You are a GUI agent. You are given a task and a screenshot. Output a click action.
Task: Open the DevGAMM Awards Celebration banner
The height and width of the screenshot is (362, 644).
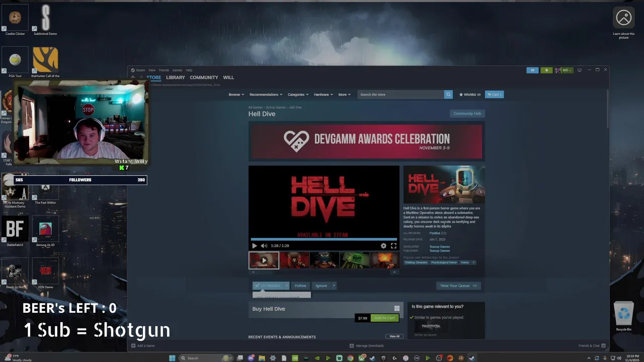[366, 142]
